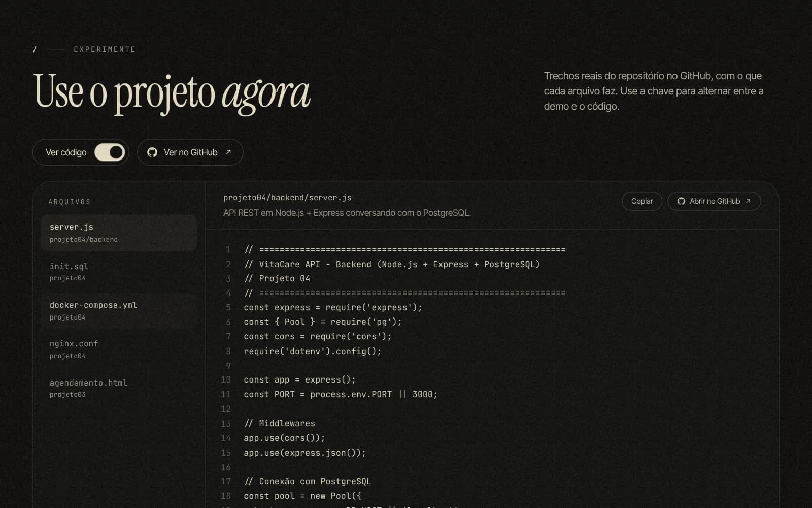
Task: Click comment line // Projeto 04
Action: click(x=277, y=278)
